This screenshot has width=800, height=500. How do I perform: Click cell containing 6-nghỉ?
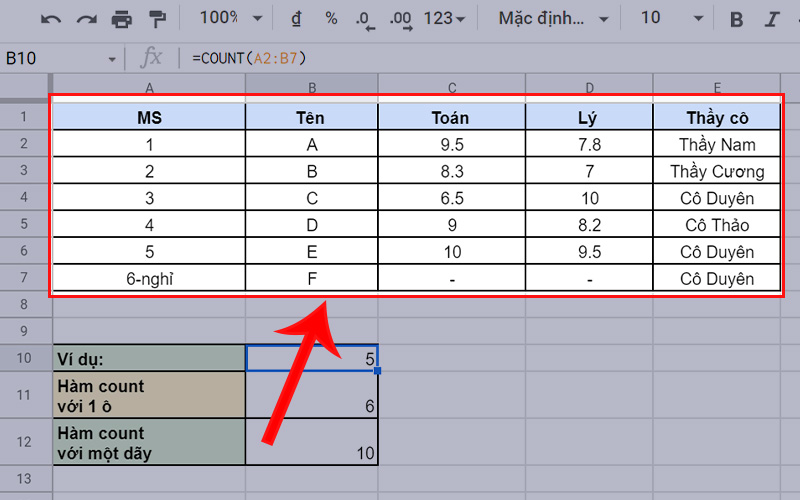(149, 279)
